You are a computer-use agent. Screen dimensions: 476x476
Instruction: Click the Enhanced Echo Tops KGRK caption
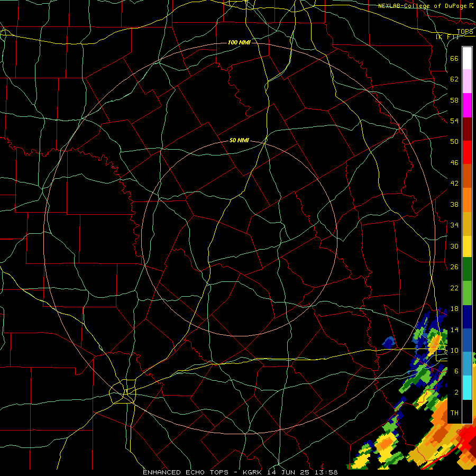[x=240, y=472]
